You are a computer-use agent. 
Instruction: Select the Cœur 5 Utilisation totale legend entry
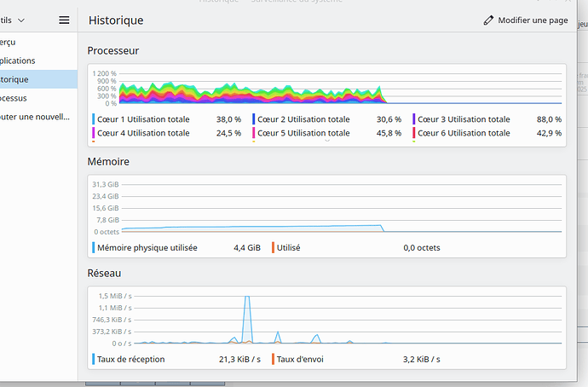[303, 133]
